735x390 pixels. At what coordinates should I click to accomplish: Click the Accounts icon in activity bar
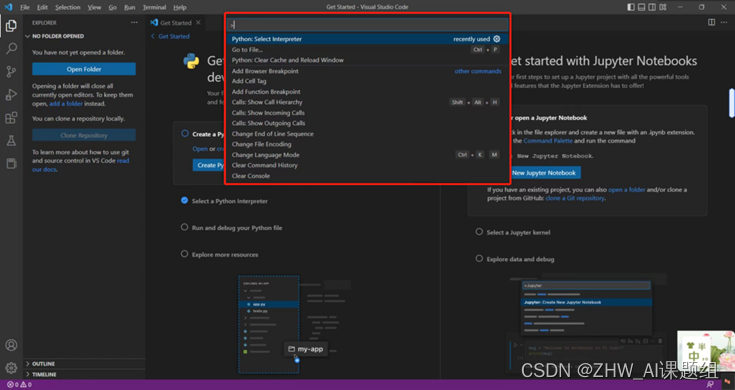pos(11,345)
